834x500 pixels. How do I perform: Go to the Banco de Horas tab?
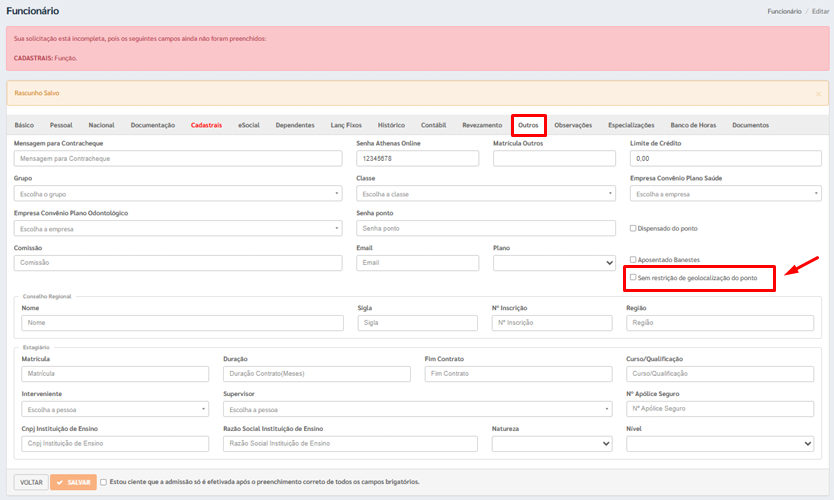point(693,125)
